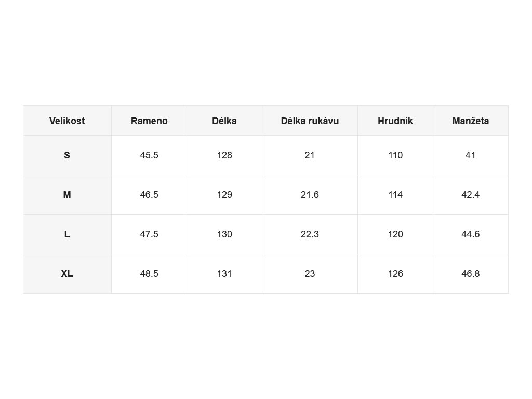The height and width of the screenshot is (399, 532).
Task: Select the 21.6 sleeve length cell
Action: coord(310,195)
